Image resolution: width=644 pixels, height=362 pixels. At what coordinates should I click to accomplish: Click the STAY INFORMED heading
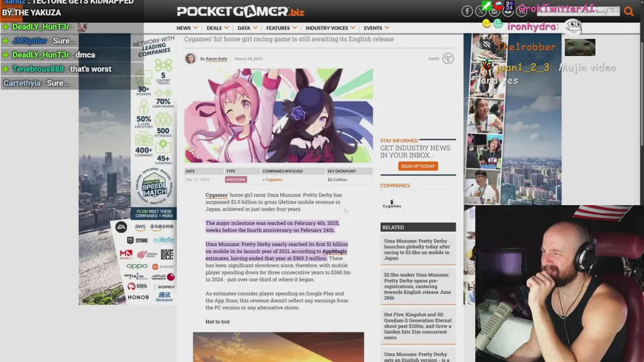(x=399, y=141)
